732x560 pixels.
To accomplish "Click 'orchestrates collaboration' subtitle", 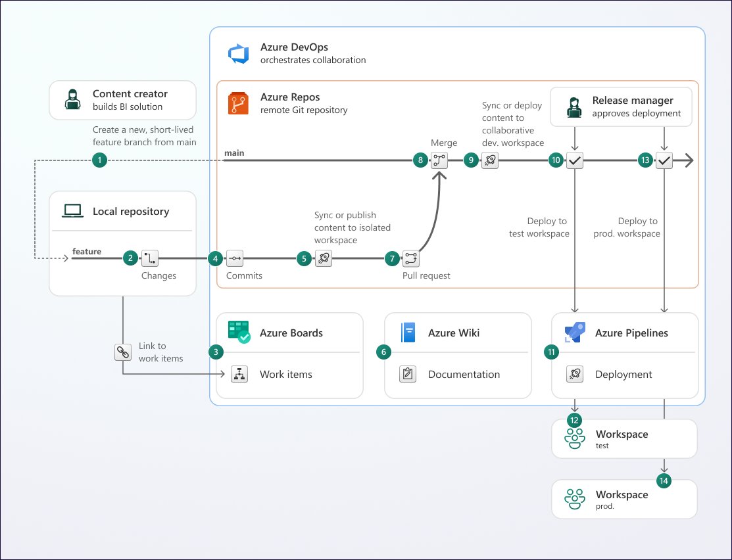I will 313,60.
